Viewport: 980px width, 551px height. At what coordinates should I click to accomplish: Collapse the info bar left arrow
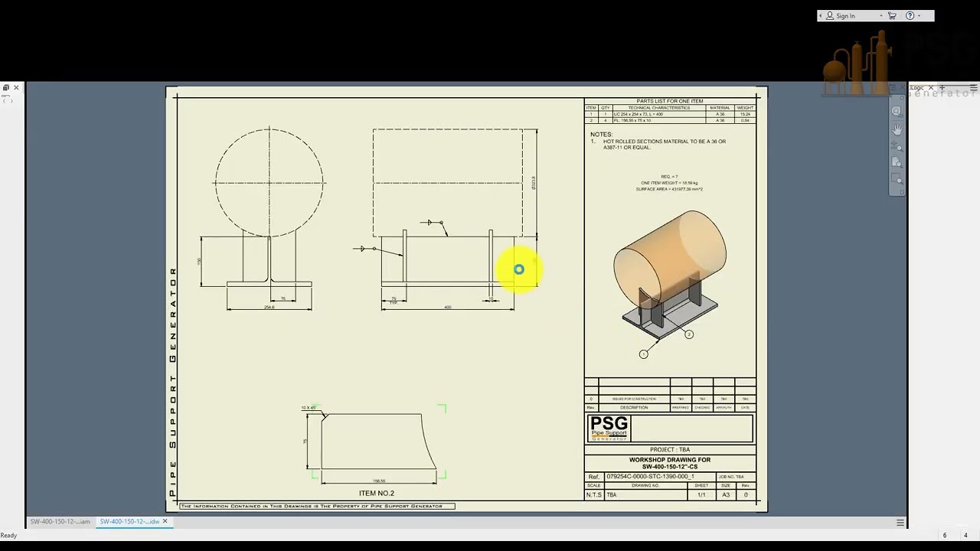coord(821,15)
